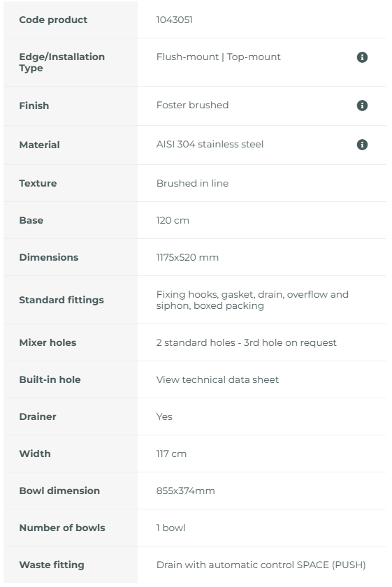392x587 pixels.
Task: Click the Waste fitting drain description
Action: click(261, 565)
